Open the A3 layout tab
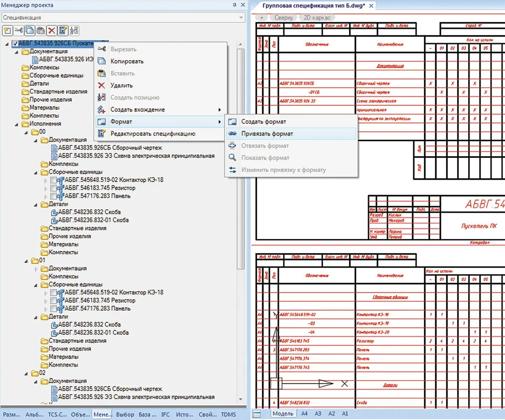505x420 pixels. (318, 414)
